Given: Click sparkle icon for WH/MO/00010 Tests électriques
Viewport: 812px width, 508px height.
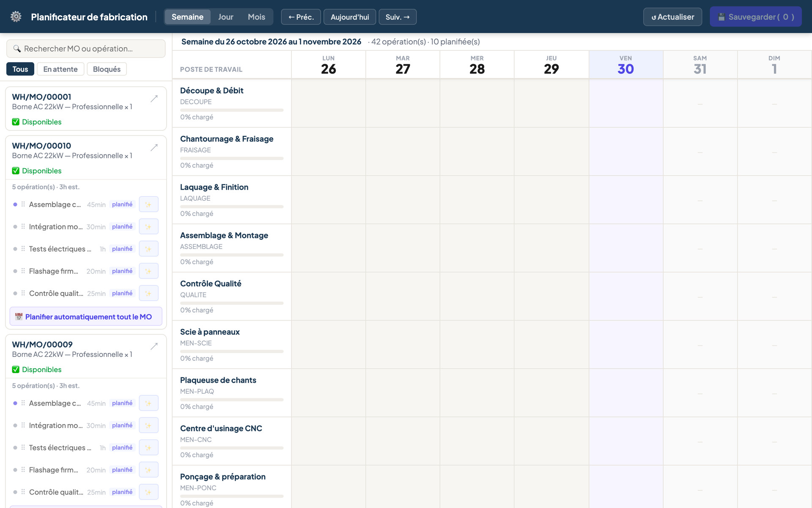Looking at the screenshot, I should 148,249.
